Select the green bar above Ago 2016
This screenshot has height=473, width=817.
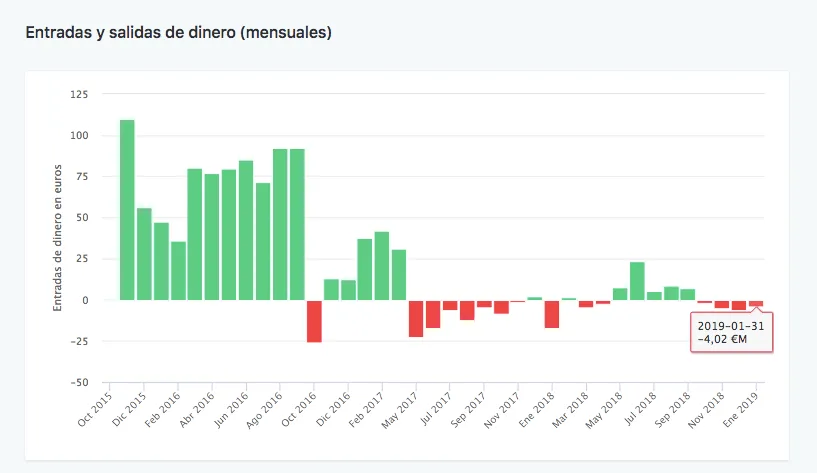coord(280,224)
